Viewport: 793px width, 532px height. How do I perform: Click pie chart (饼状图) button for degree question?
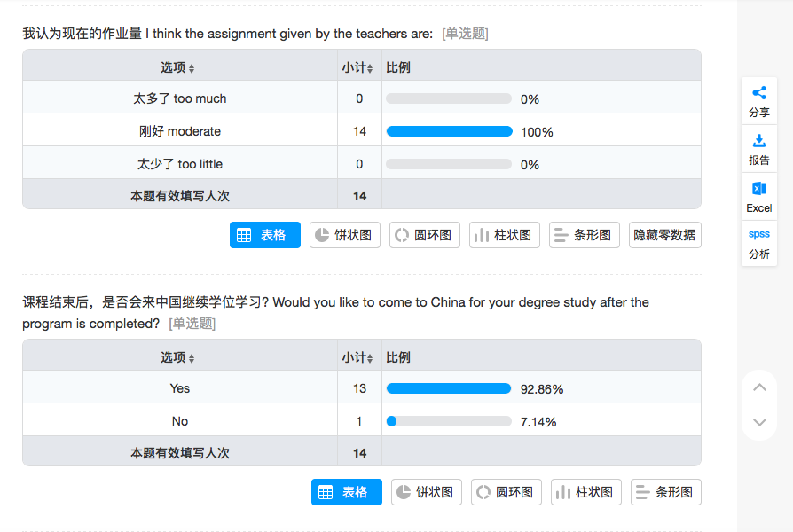pyautogui.click(x=427, y=492)
